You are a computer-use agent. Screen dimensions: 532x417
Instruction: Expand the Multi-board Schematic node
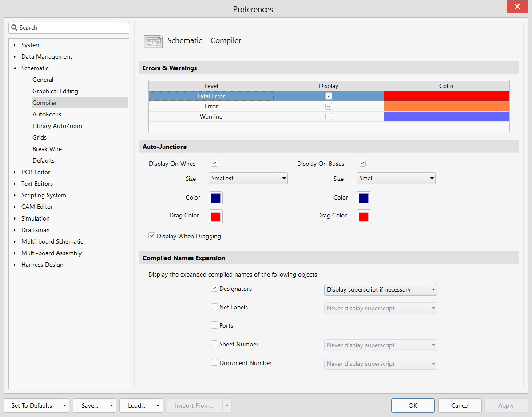coord(15,241)
